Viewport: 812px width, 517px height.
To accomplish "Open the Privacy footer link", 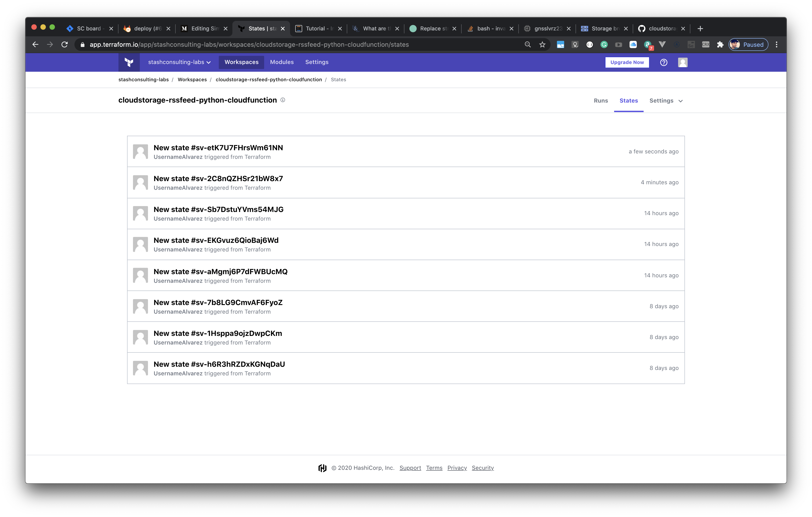I will 457,468.
